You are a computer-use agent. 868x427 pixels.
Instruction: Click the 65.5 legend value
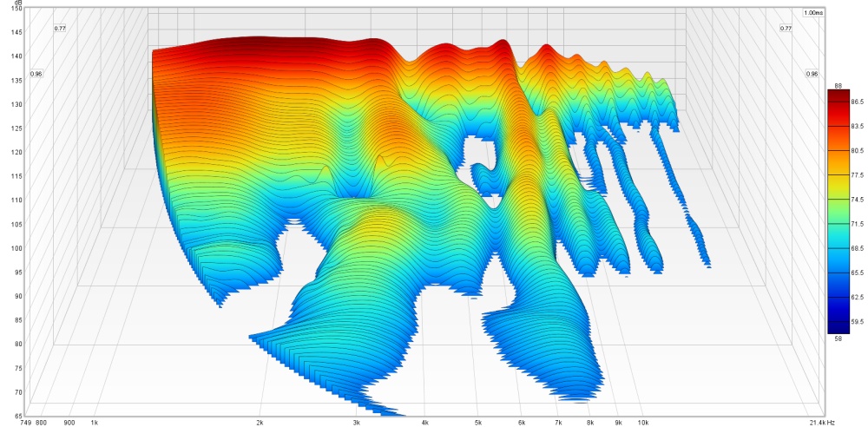coord(858,273)
